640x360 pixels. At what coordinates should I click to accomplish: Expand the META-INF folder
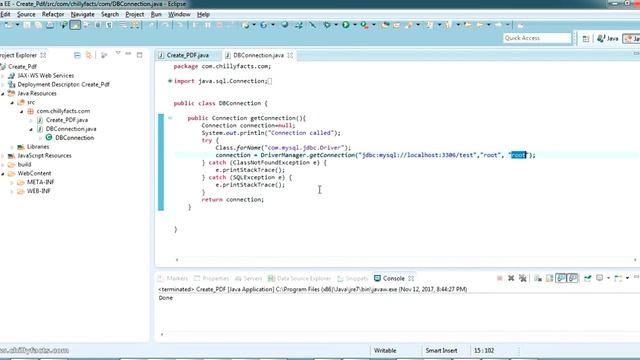12,182
